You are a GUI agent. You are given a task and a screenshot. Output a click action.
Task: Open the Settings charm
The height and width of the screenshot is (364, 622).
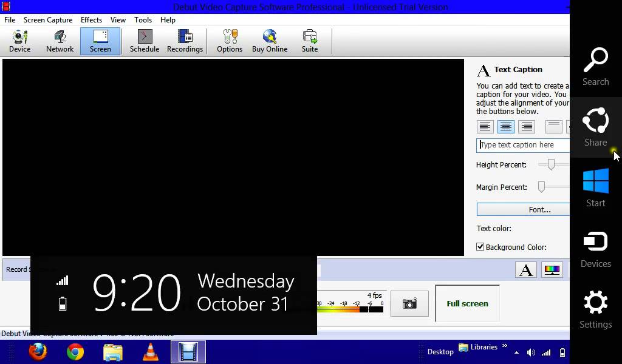click(595, 309)
